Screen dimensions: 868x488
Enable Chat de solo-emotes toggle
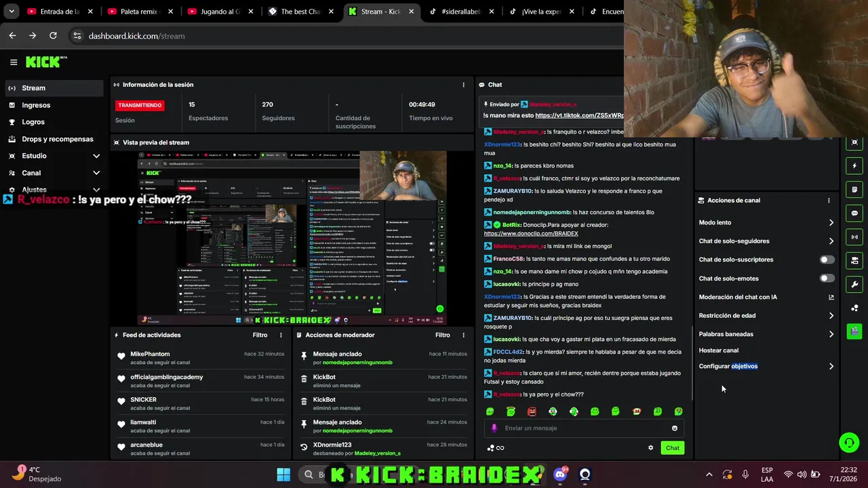(x=827, y=279)
